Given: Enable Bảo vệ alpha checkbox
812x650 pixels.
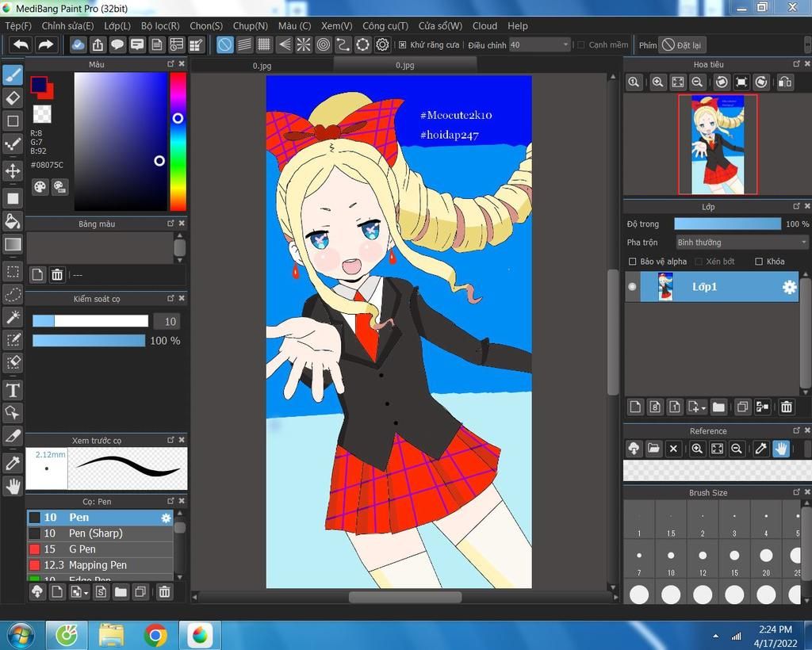Looking at the screenshot, I should coord(632,262).
